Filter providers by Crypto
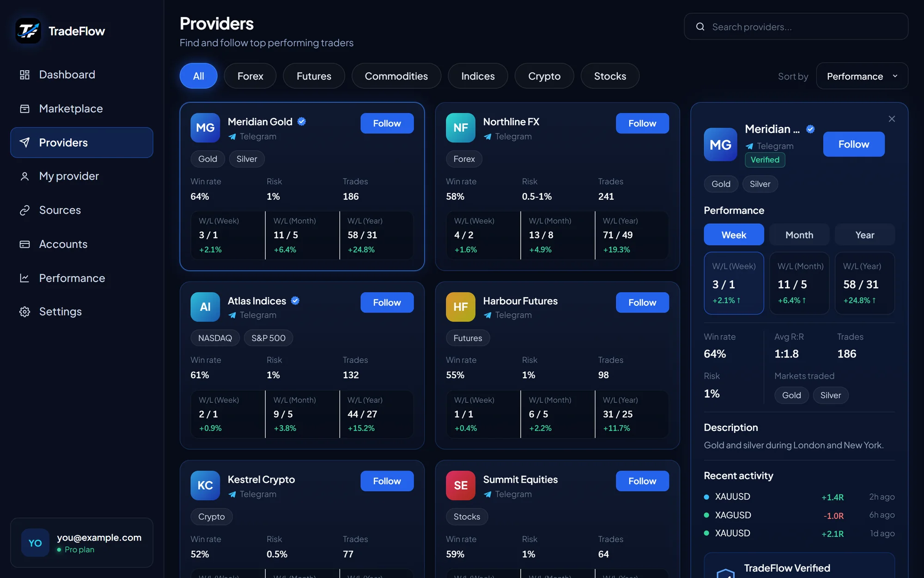Screen dimensions: 924x578 (x=544, y=76)
